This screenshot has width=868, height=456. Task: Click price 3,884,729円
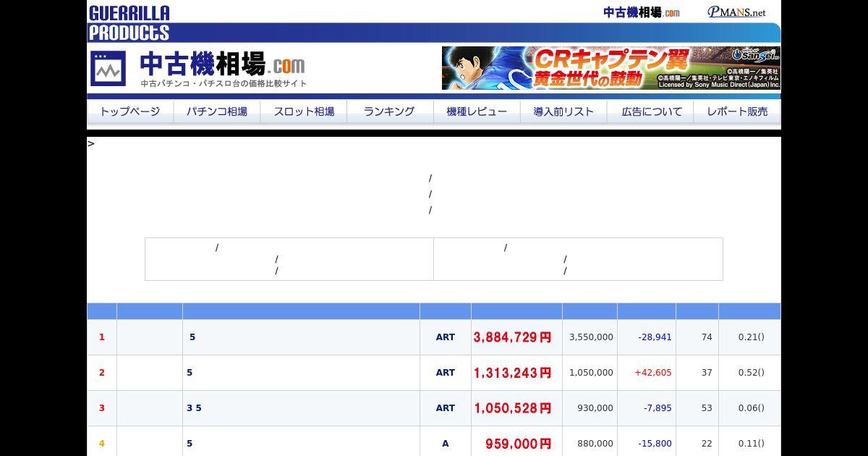tap(513, 337)
